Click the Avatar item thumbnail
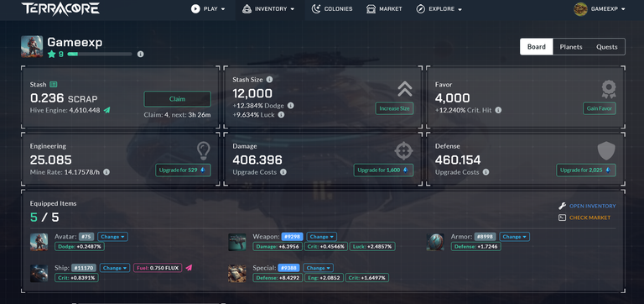 pos(39,242)
